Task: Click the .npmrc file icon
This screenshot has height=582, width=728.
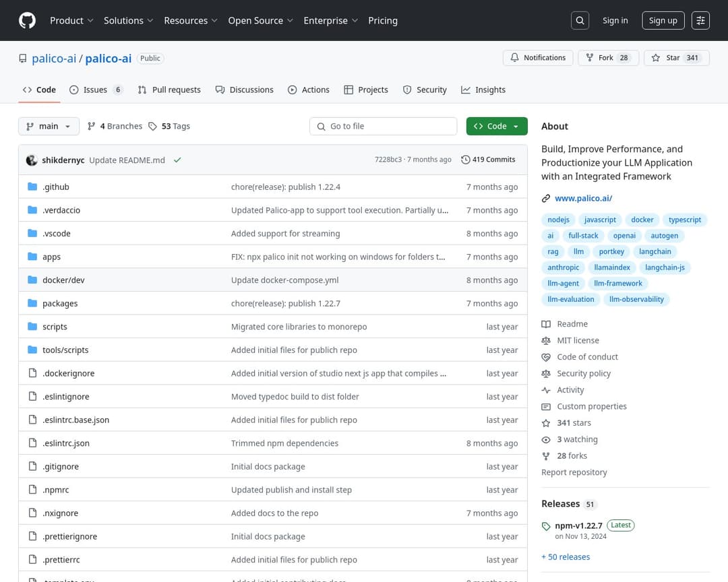Action: coord(32,489)
